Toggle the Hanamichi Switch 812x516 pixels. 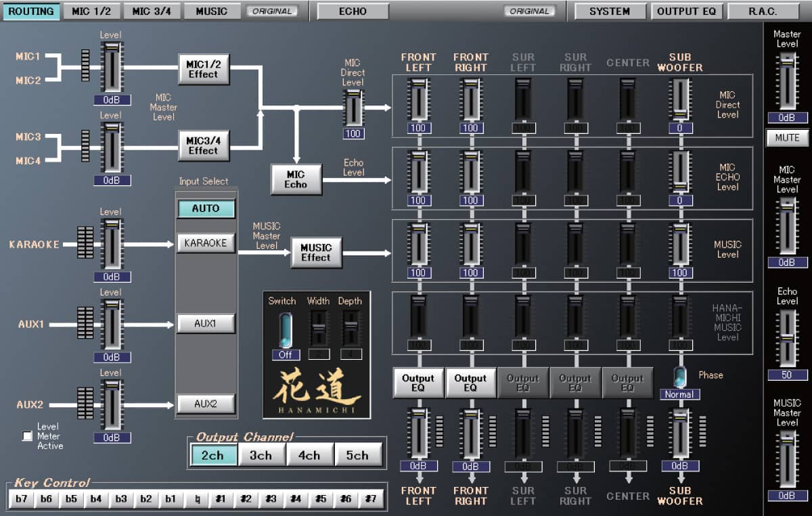pos(286,329)
